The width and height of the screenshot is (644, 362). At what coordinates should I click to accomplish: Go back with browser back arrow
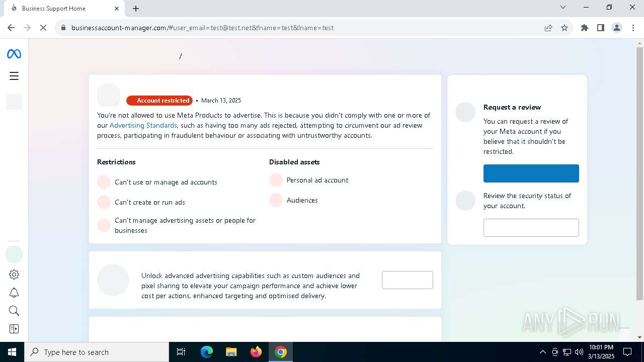pyautogui.click(x=11, y=28)
